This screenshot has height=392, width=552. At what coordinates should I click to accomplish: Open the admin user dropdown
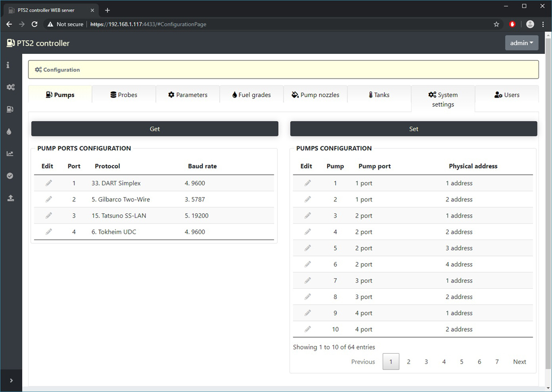click(521, 43)
